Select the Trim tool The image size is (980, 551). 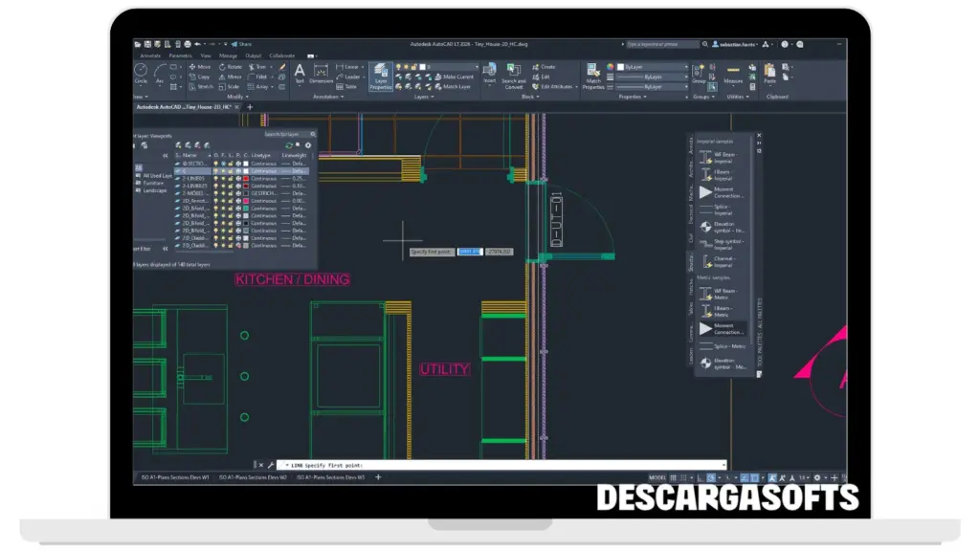pos(257,67)
